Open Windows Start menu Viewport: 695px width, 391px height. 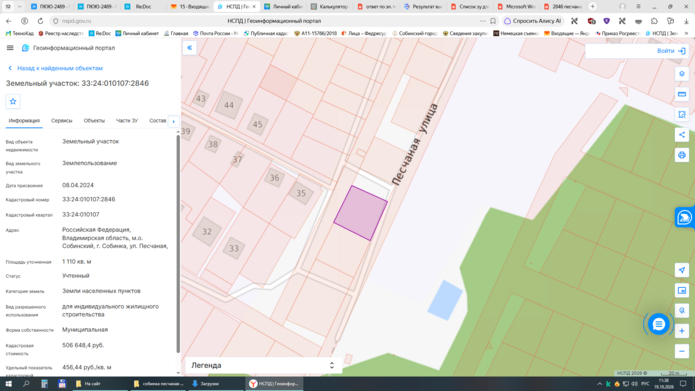click(8, 384)
